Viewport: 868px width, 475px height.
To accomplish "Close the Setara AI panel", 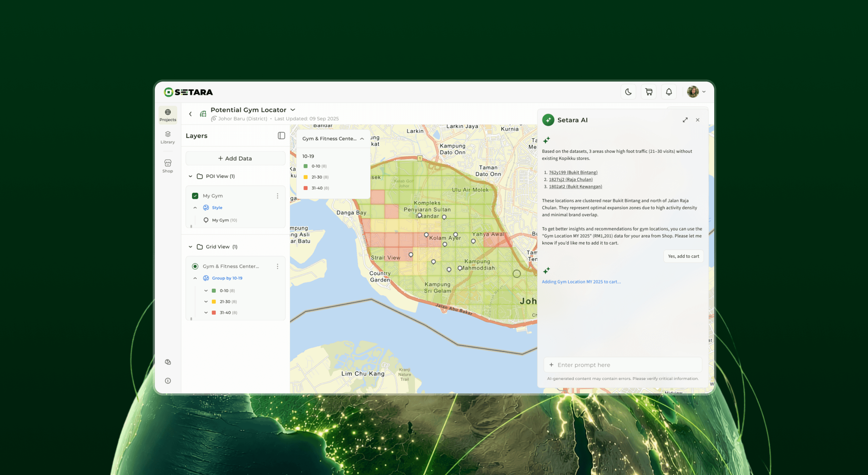I will click(697, 120).
